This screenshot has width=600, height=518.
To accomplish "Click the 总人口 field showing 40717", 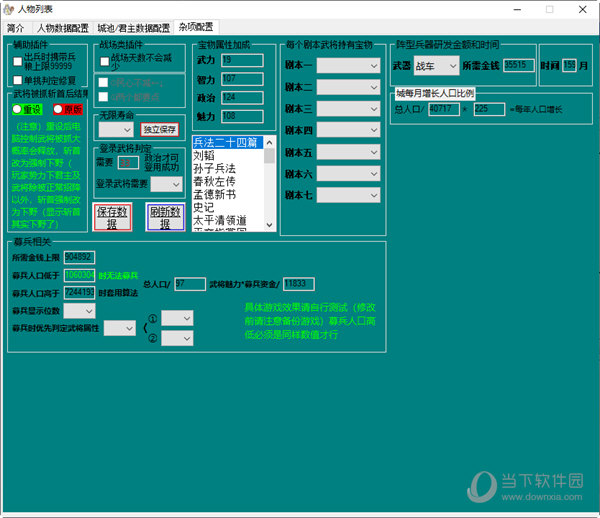I will 443,109.
